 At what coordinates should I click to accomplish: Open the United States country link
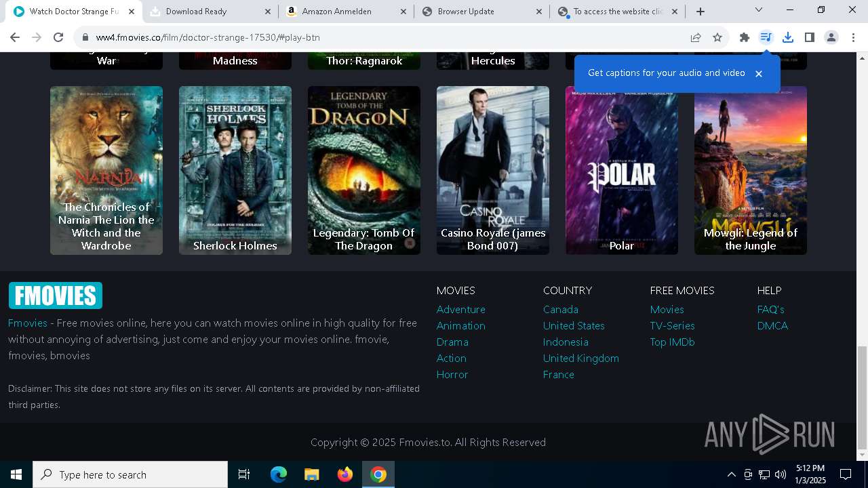[x=574, y=325]
